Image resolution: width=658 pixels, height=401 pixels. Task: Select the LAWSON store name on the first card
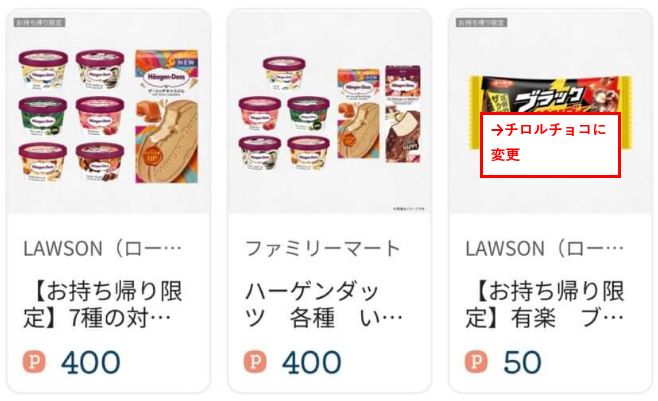click(x=103, y=249)
